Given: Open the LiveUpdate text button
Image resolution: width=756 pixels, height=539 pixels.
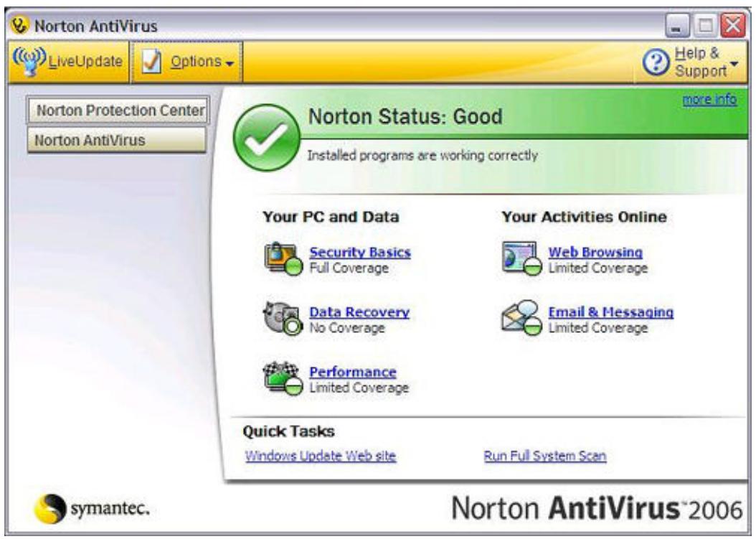Looking at the screenshot, I should 85,62.
